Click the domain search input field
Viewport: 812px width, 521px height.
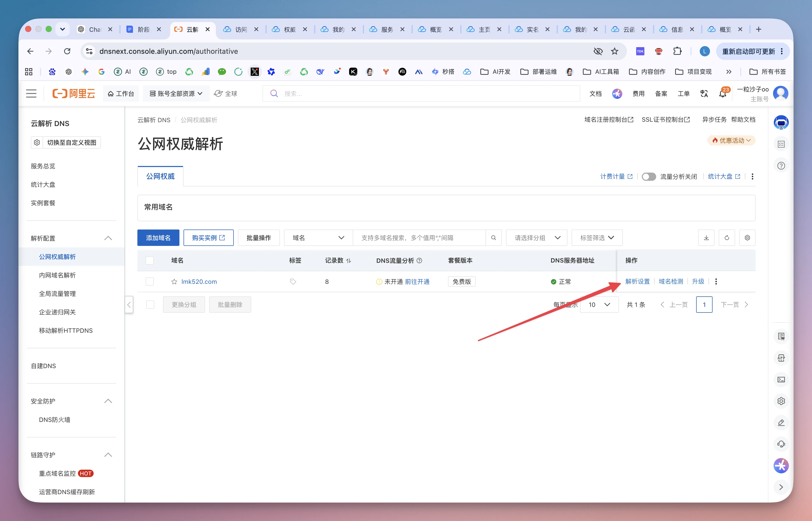(x=419, y=238)
